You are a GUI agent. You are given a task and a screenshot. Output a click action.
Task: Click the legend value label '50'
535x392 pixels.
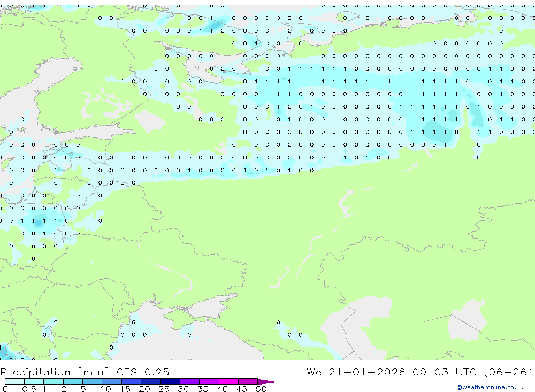click(261, 389)
